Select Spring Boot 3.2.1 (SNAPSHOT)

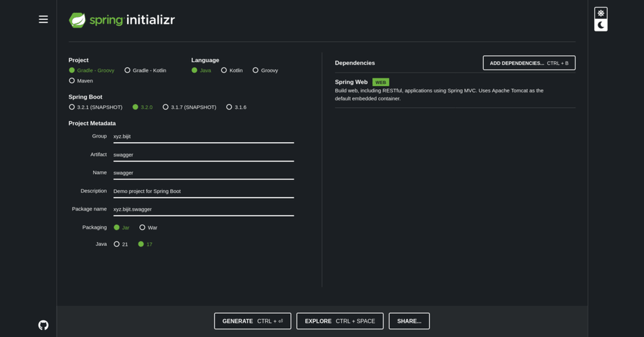click(x=96, y=107)
